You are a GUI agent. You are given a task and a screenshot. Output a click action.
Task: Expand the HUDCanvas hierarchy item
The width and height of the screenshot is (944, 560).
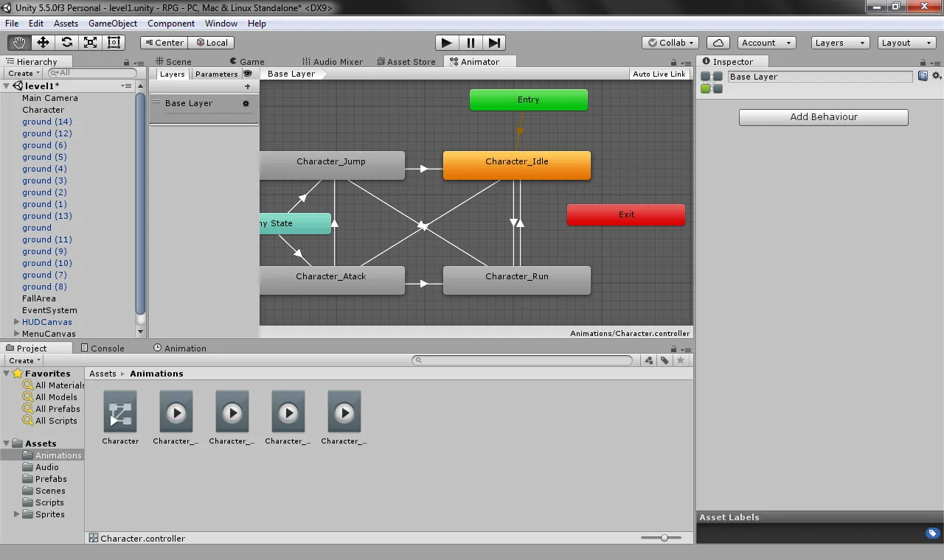(x=17, y=322)
